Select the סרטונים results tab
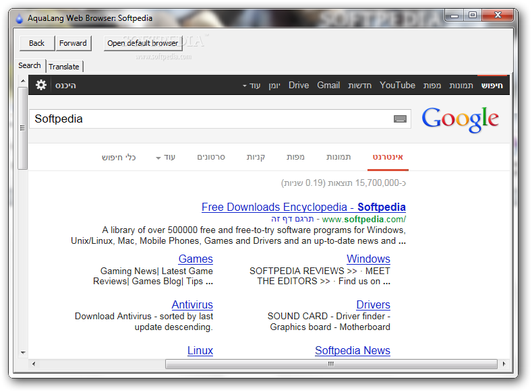 [211, 157]
